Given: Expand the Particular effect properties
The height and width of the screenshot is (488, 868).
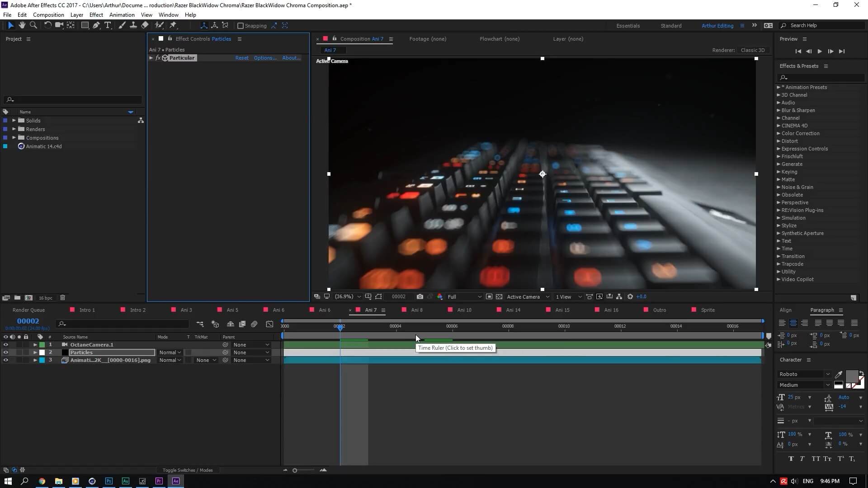Looking at the screenshot, I should (151, 58).
